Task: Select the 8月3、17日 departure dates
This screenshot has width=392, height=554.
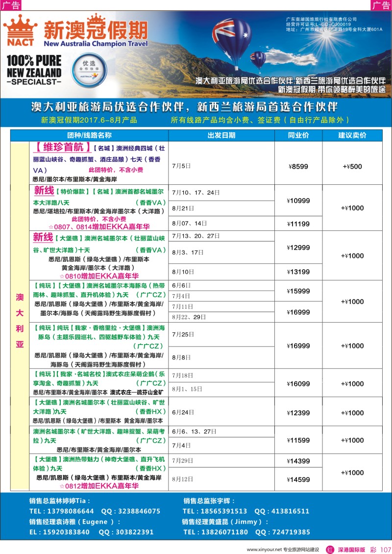Action: (x=188, y=252)
